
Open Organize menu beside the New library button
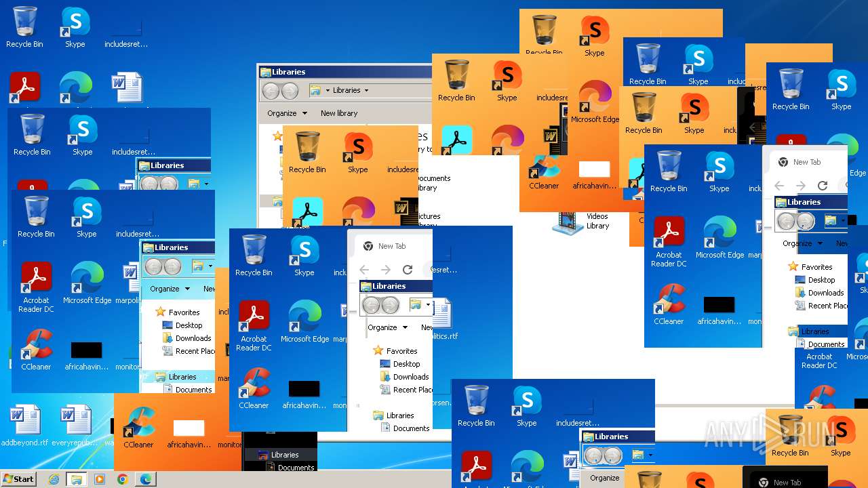coord(287,113)
